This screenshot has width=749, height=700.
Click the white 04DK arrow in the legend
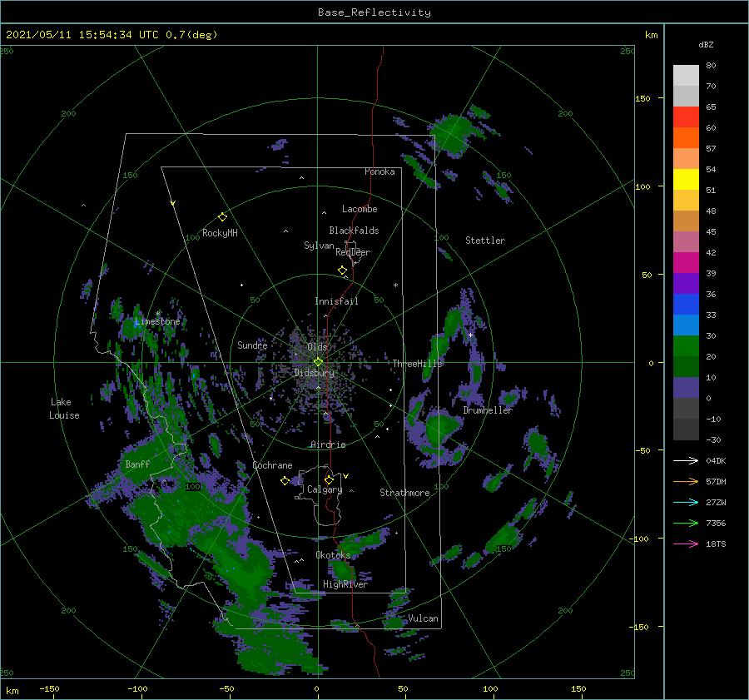(x=686, y=460)
